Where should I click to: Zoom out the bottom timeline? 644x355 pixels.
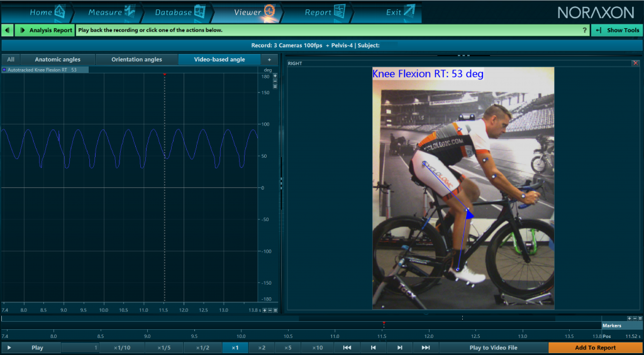[x=635, y=318]
